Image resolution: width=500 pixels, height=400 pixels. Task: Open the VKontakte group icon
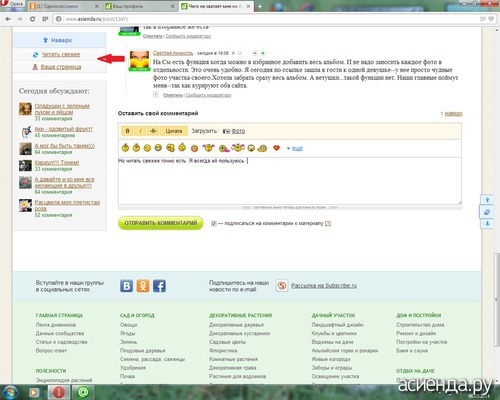coord(126,286)
